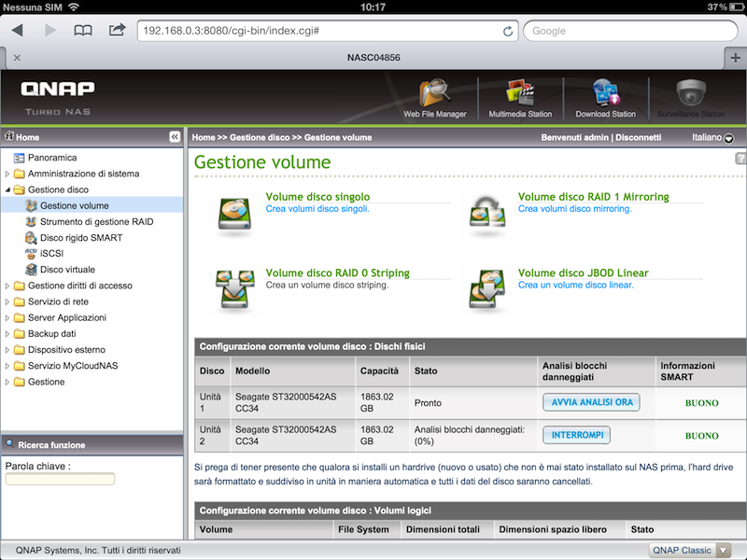747x560 pixels.
Task: Expand Amministrazione di sistema folder
Action: tap(8, 174)
